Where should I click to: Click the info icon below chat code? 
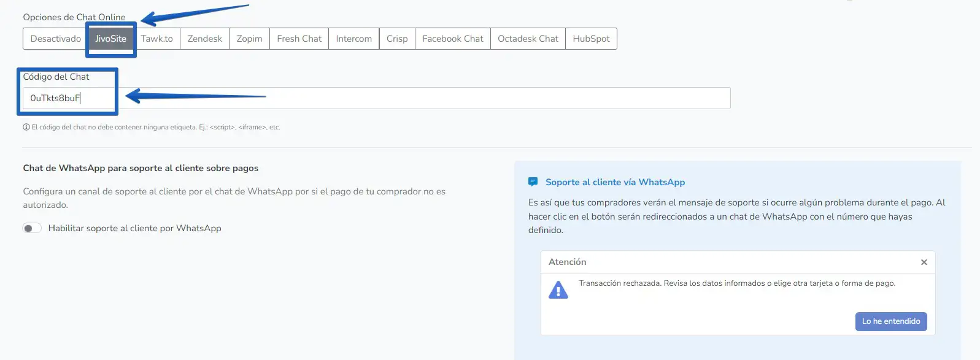pyautogui.click(x=26, y=128)
